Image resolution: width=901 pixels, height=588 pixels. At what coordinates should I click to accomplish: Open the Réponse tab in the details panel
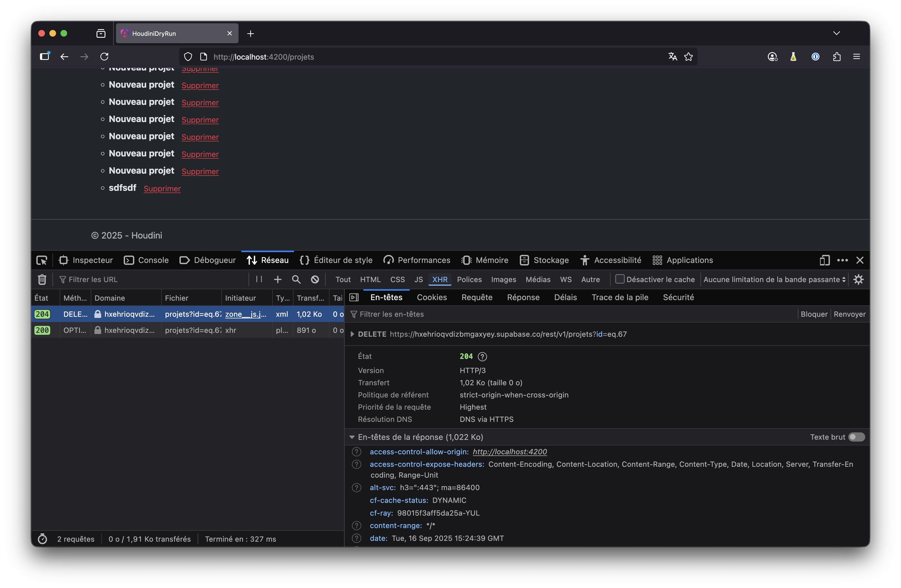pyautogui.click(x=523, y=297)
